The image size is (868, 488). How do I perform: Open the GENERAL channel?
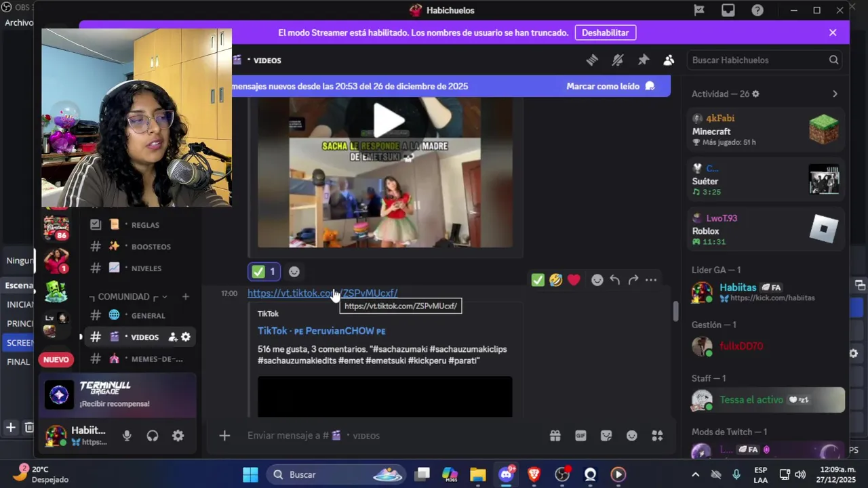pyautogui.click(x=141, y=315)
